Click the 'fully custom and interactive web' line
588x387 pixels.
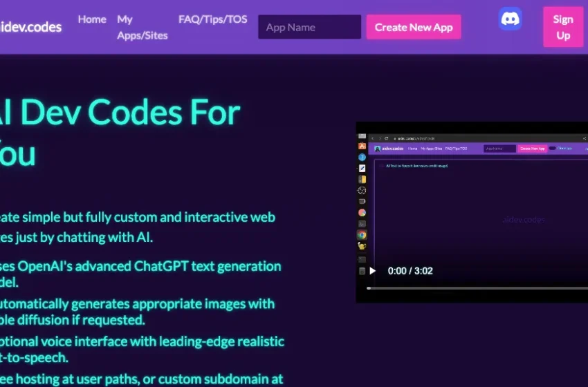click(x=138, y=217)
